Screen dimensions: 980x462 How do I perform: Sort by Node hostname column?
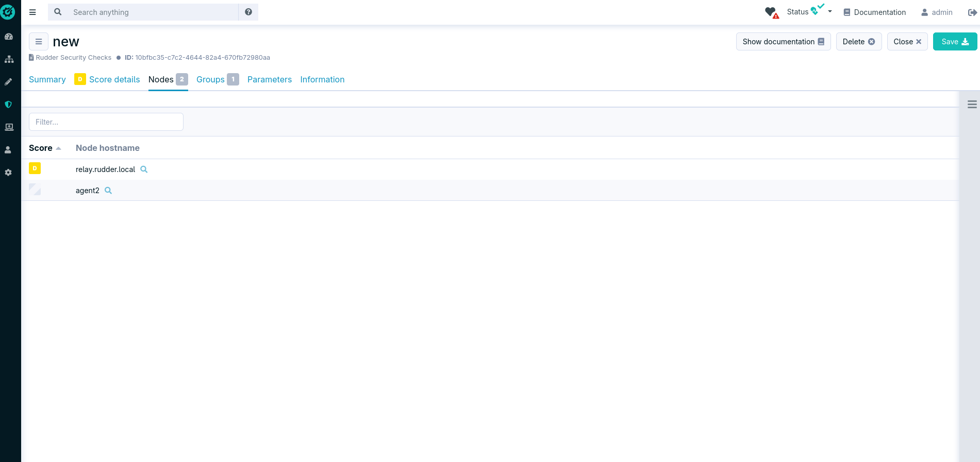108,148
